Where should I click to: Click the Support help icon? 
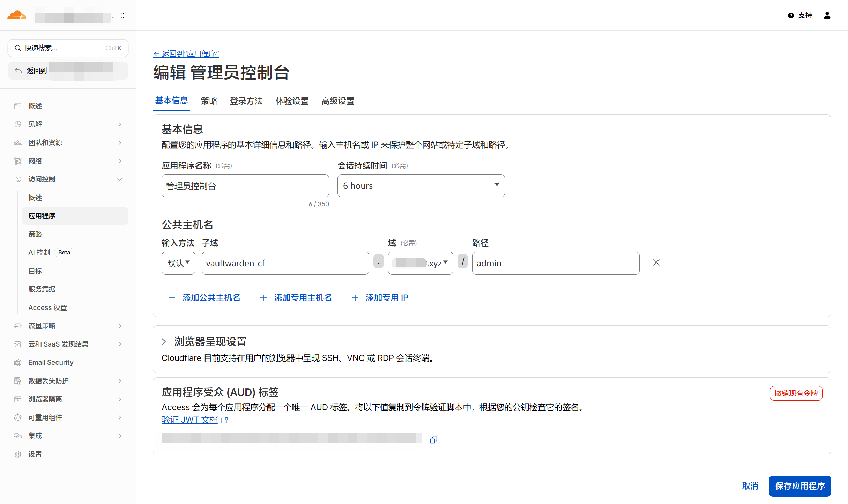[791, 15]
